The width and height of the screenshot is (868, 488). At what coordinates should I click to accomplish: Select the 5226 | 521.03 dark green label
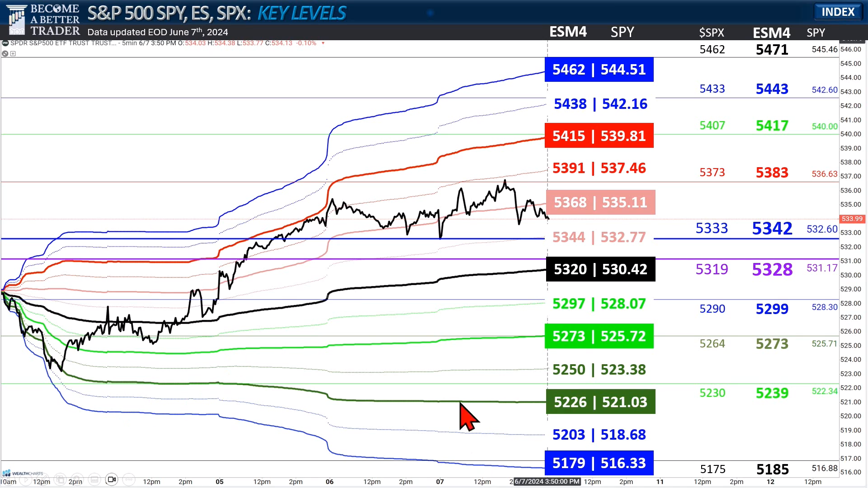click(x=600, y=402)
